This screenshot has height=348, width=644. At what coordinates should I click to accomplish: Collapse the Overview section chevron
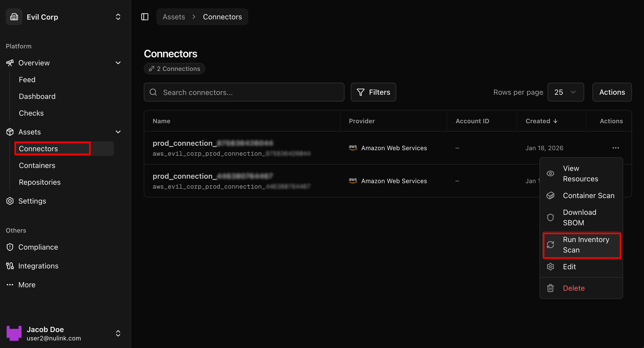coord(118,63)
